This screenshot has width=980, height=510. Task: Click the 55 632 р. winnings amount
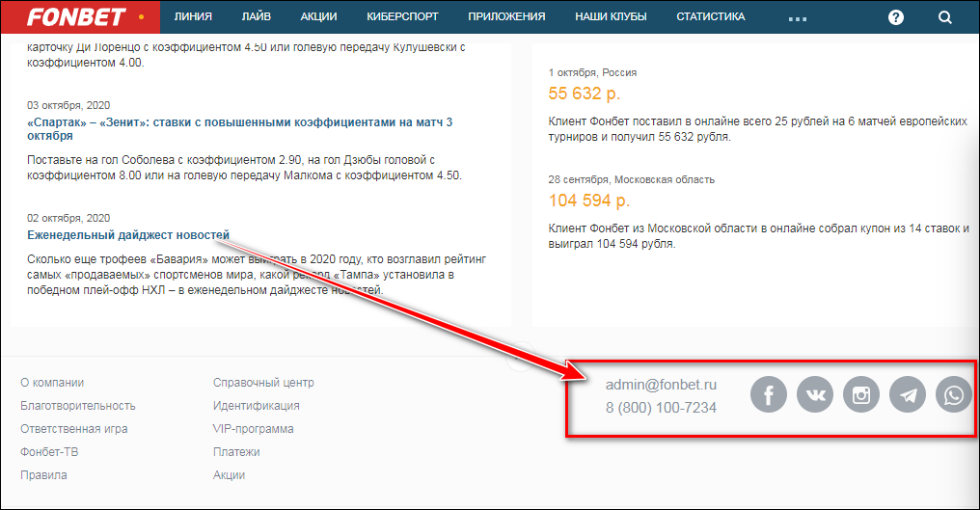pos(585,94)
